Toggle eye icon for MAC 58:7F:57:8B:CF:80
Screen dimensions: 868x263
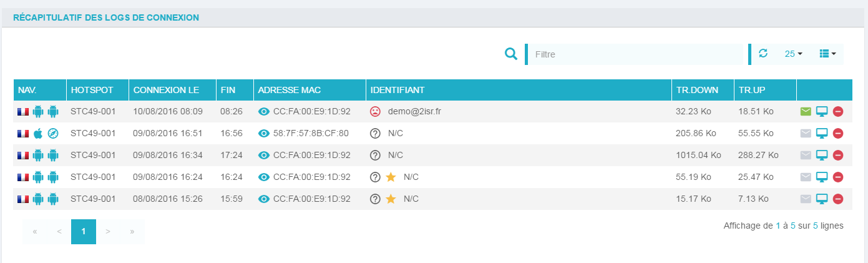tap(264, 133)
